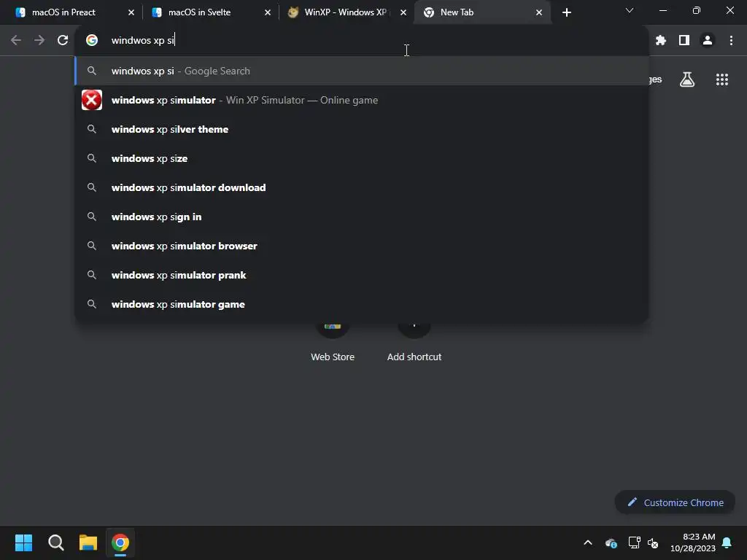Choose 'windows xp sign in' suggestion
Viewport: 747px width, 560px height.
[362, 217]
